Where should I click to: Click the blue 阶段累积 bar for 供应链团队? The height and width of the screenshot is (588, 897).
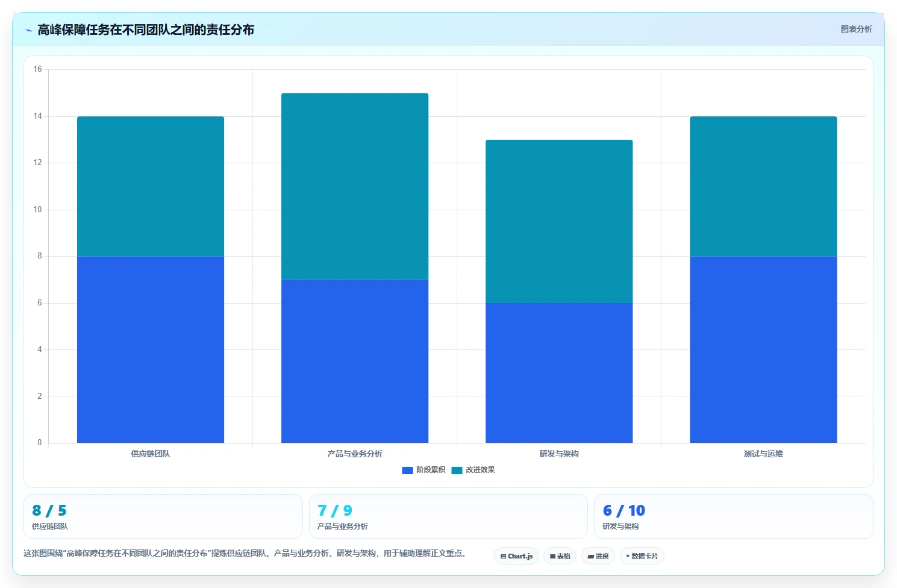[151, 349]
